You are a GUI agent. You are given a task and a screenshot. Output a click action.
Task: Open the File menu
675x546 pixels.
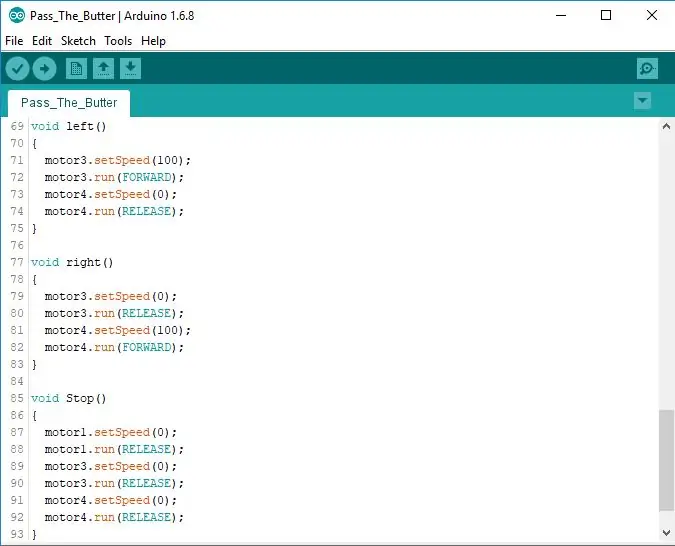(x=14, y=41)
